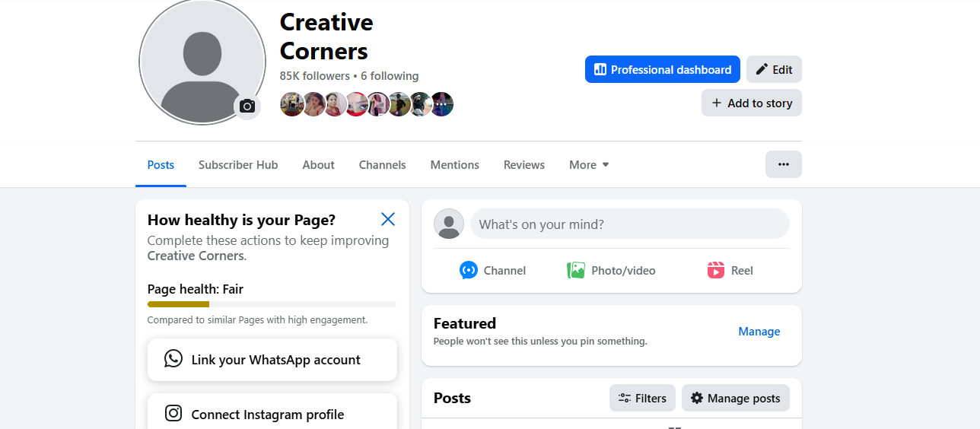Close the Page health card

click(x=387, y=220)
